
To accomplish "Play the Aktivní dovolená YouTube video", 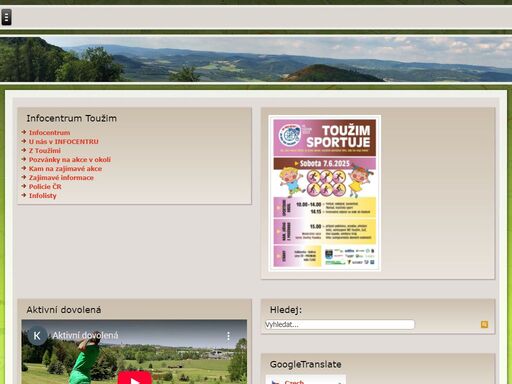I will click(x=135, y=378).
